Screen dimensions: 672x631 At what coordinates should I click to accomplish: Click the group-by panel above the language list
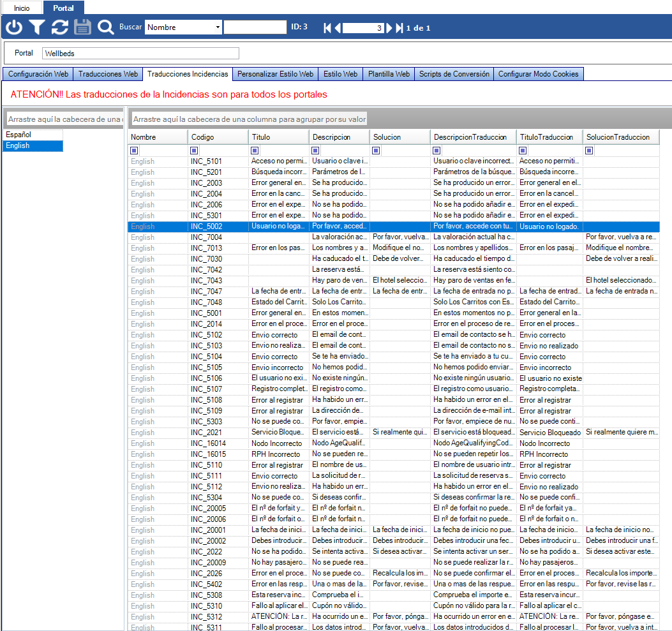[x=64, y=119]
